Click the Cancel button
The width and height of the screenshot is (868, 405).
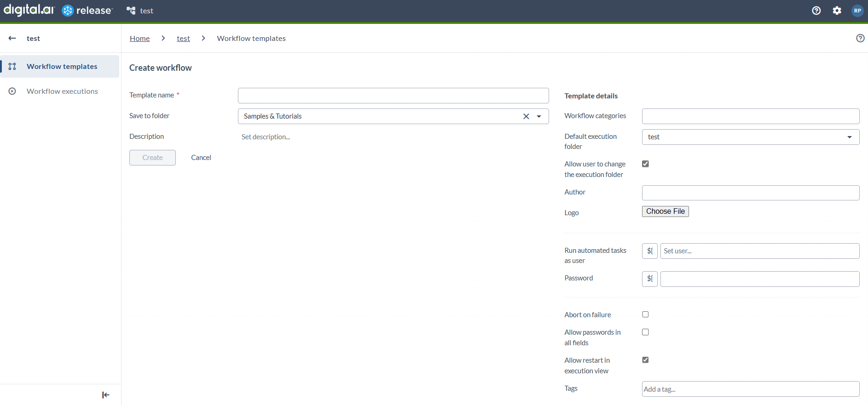click(201, 158)
